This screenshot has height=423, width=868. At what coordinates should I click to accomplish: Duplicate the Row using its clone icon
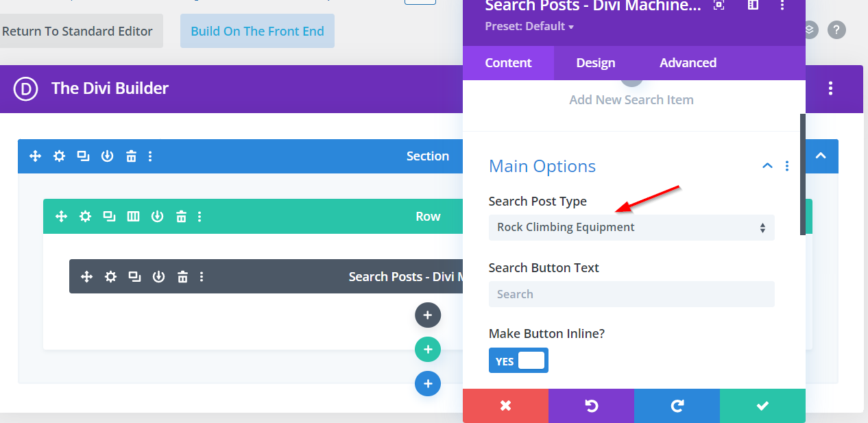tap(109, 217)
